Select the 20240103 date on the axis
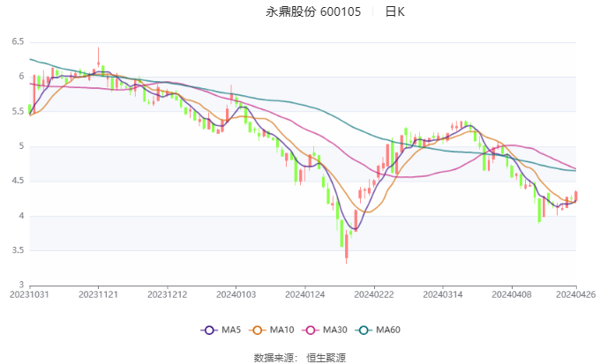The image size is (600, 364). tap(235, 295)
